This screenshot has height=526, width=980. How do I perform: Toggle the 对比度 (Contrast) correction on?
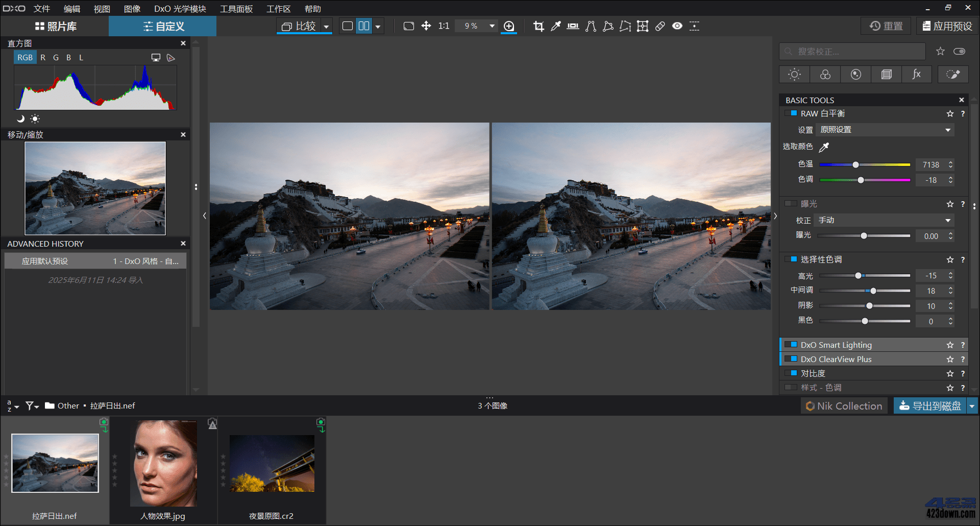tap(792, 373)
